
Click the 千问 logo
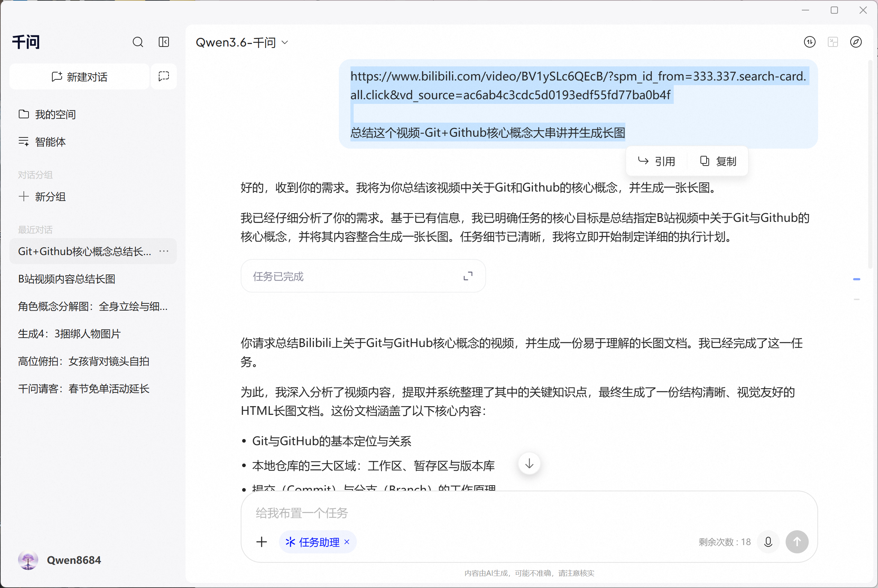click(x=26, y=41)
